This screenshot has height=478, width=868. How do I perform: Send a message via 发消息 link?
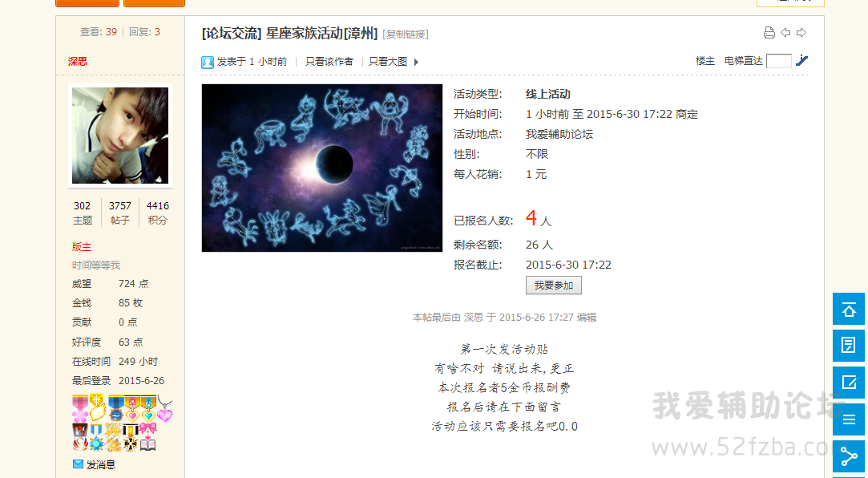tap(101, 464)
